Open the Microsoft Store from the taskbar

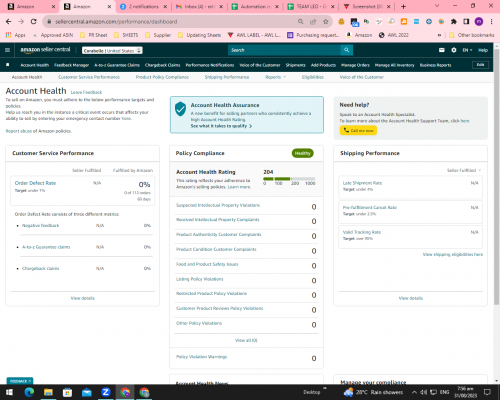(x=67, y=392)
